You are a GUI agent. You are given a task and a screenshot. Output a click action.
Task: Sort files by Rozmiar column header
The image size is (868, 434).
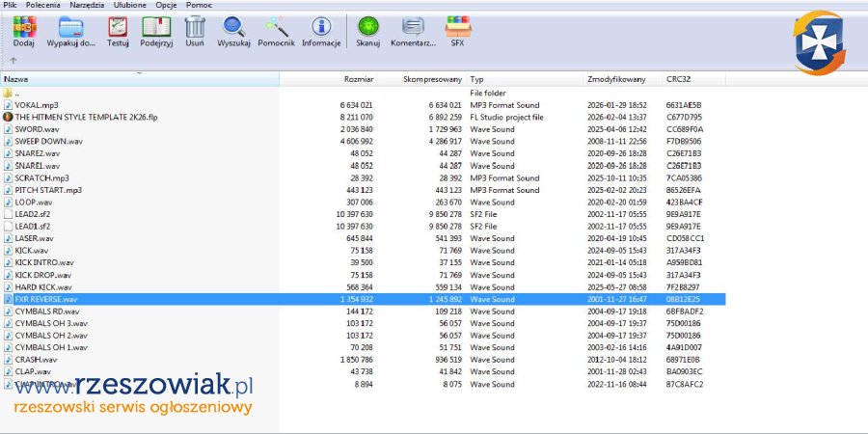[359, 79]
